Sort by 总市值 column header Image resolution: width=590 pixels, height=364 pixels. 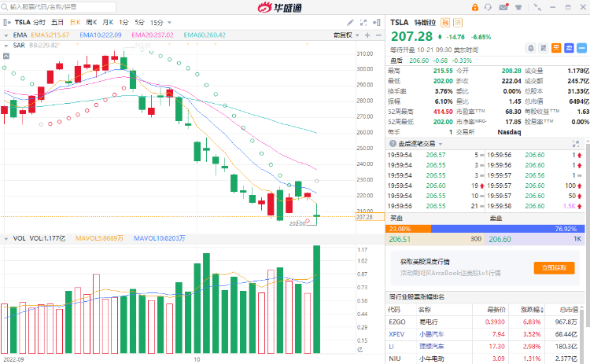(x=569, y=310)
